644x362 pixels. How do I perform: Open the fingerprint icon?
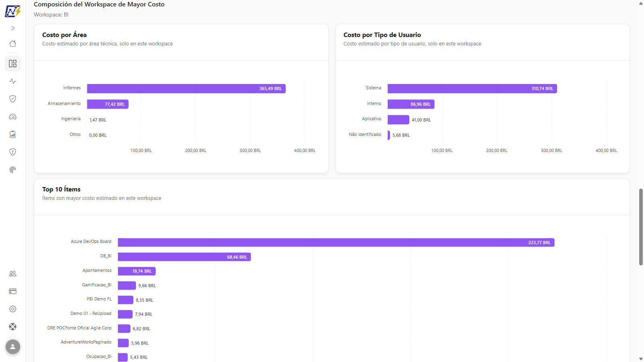(13, 170)
